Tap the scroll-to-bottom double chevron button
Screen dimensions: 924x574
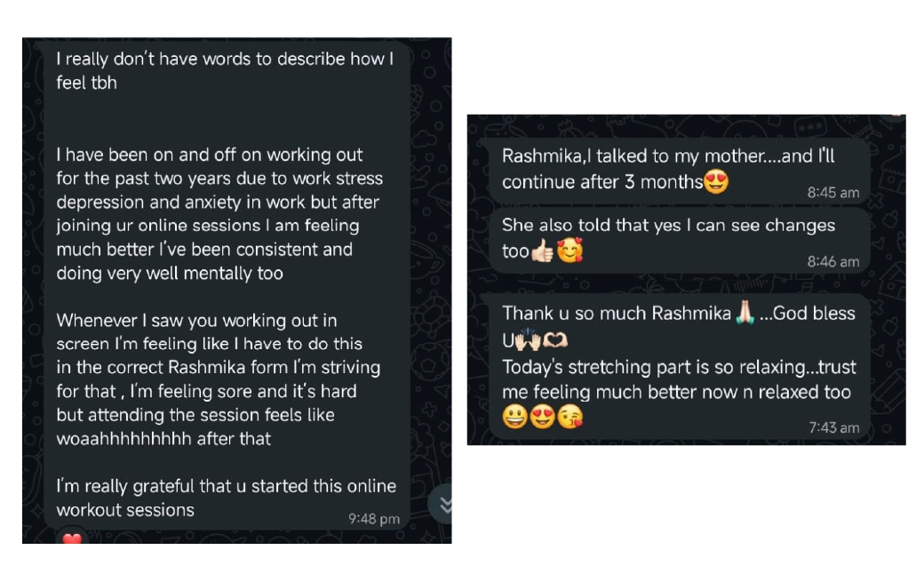tap(443, 504)
